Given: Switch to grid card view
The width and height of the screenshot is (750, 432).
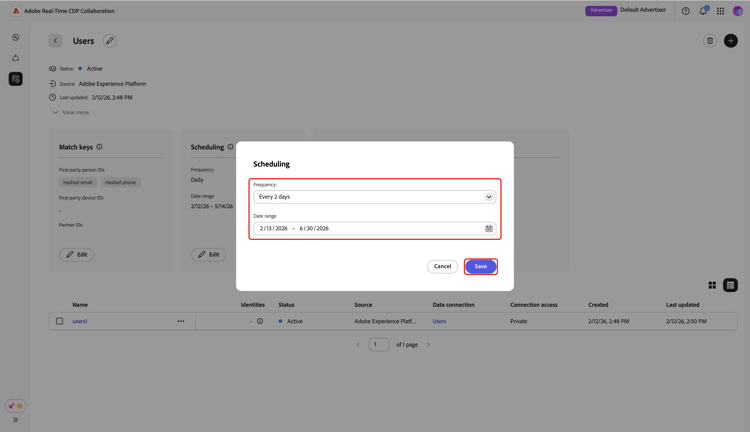Looking at the screenshot, I should pyautogui.click(x=712, y=285).
